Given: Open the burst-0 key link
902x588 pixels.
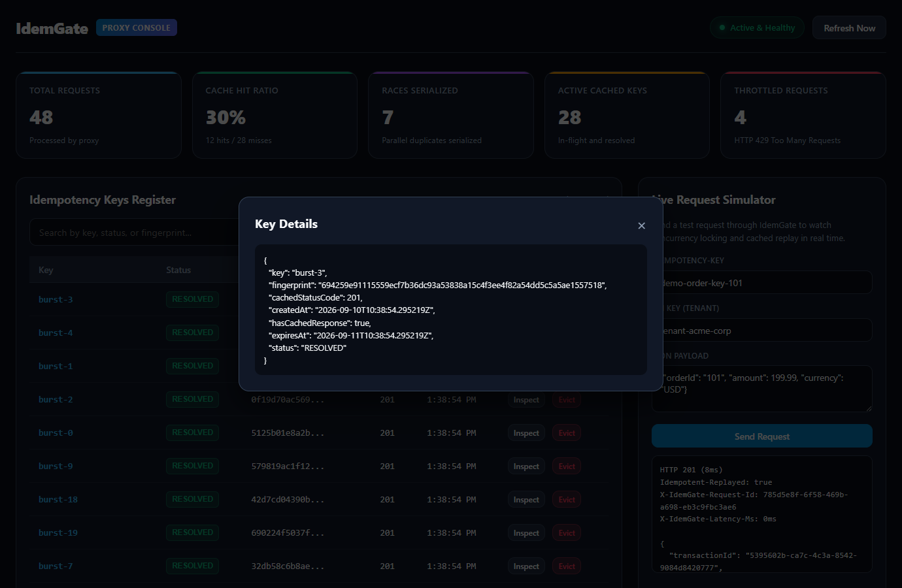Looking at the screenshot, I should pos(56,433).
